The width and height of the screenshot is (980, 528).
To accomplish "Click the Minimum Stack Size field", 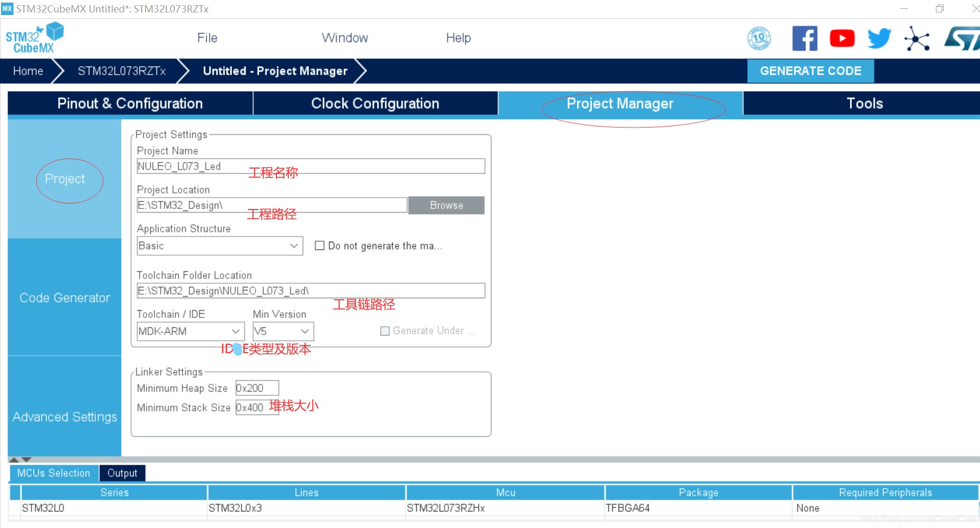I will click(x=257, y=408).
